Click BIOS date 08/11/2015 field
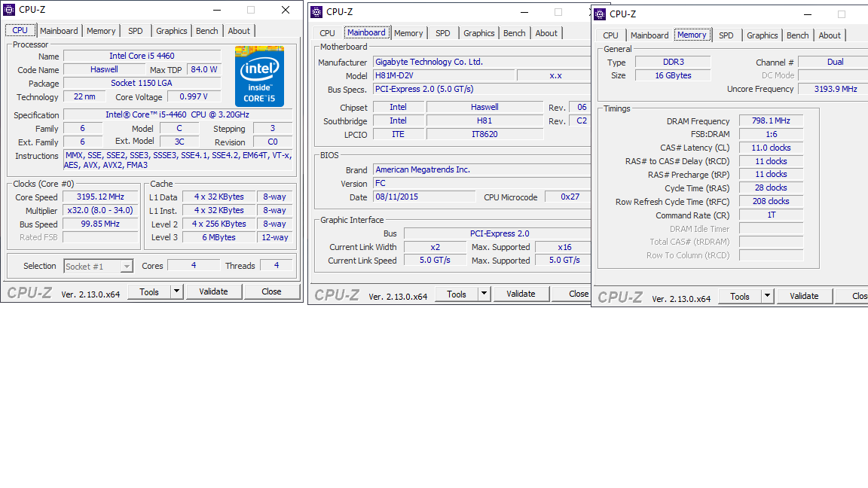Screen dimensions: 868x488 pos(424,197)
